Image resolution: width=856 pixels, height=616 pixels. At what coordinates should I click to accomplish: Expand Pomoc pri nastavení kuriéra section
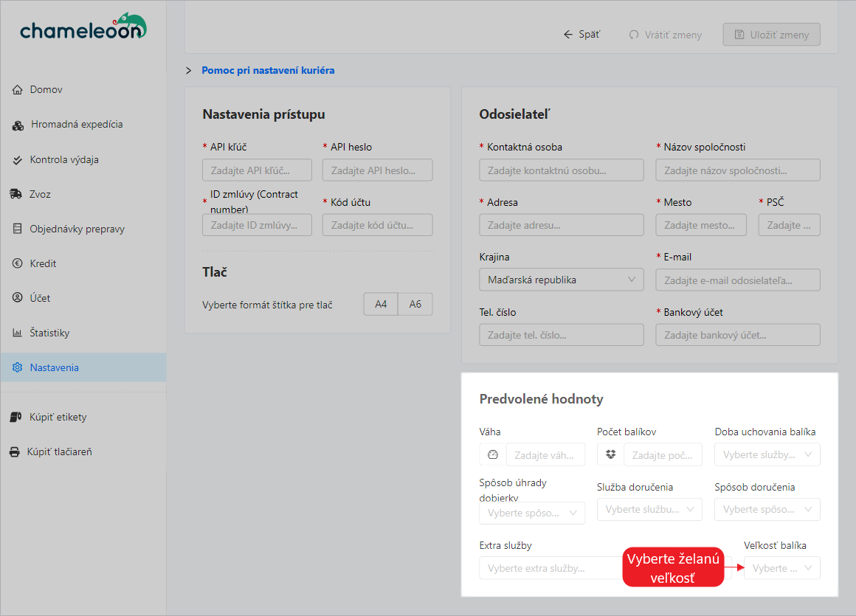267,71
